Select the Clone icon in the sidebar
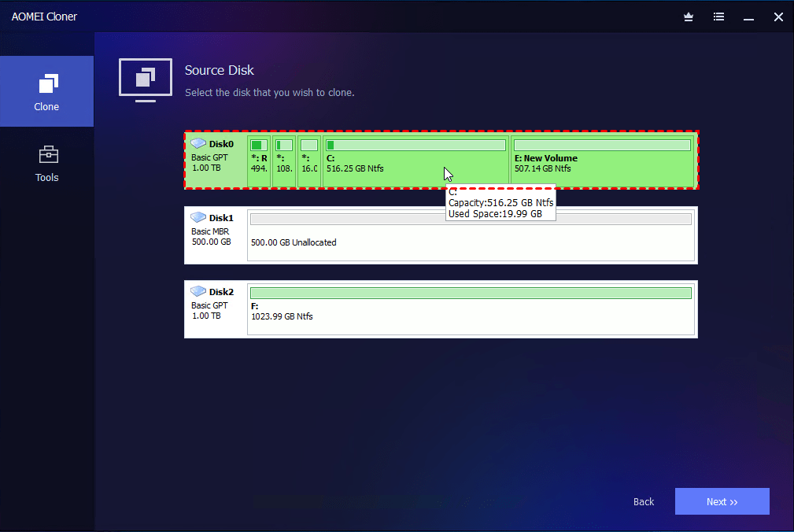Viewport: 794px width, 532px height. (x=46, y=80)
